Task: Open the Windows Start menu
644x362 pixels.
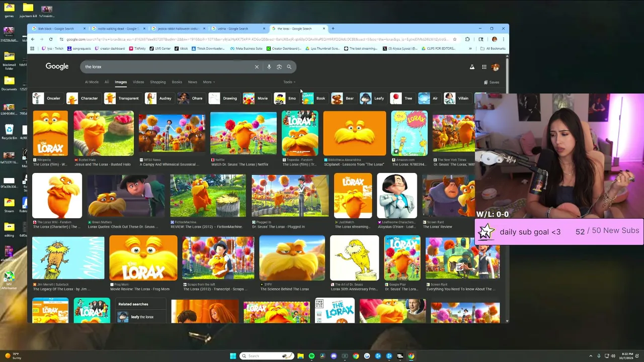Action: [233, 356]
